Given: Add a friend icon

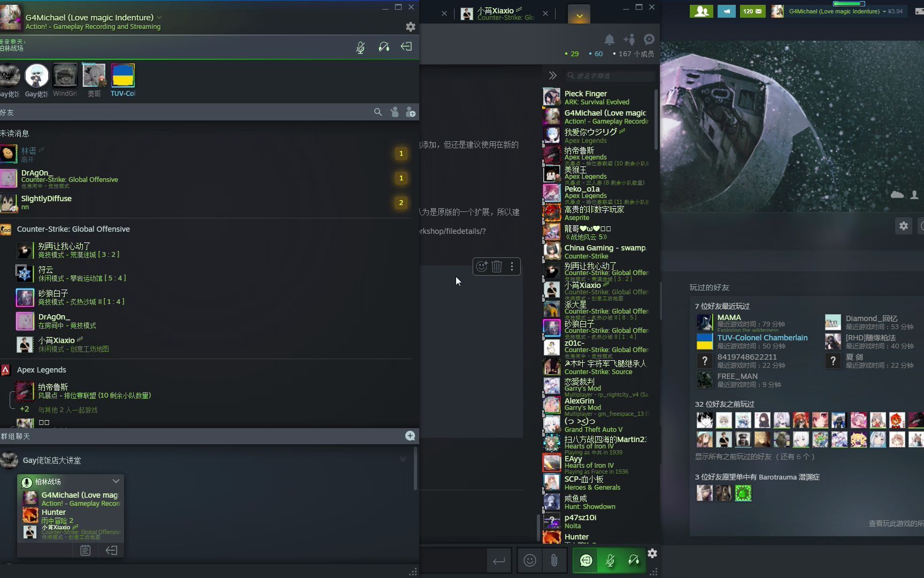Looking at the screenshot, I should tap(410, 112).
